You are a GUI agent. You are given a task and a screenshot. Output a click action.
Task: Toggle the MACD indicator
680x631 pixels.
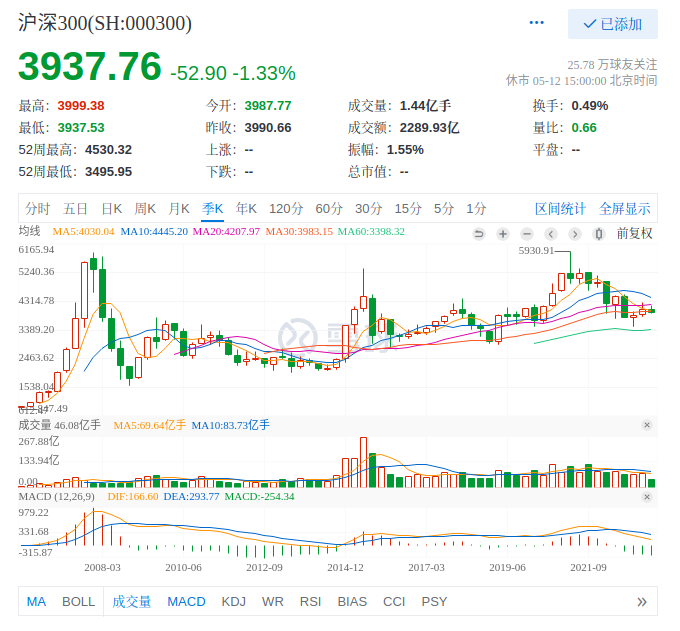(x=186, y=602)
